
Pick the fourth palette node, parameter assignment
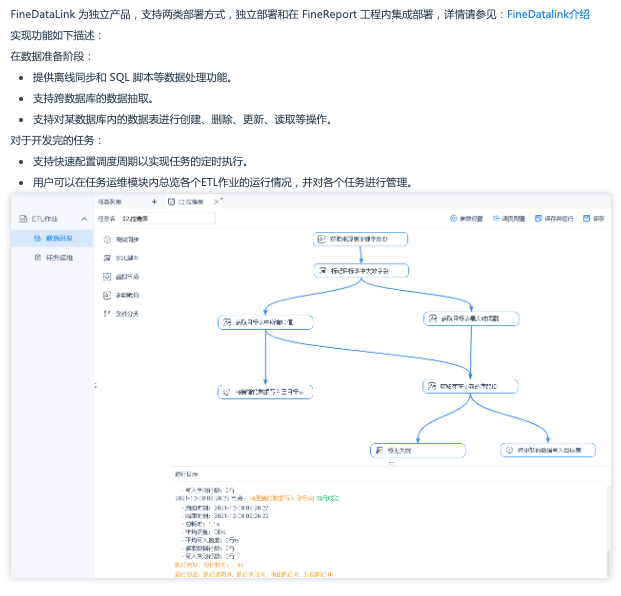click(x=121, y=295)
